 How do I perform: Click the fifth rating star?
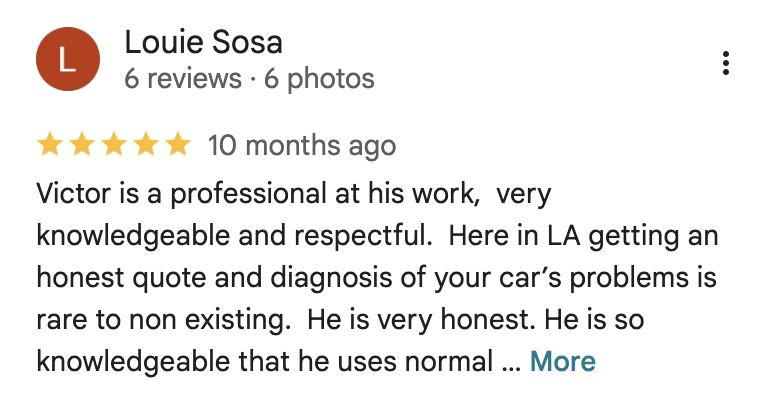(x=177, y=146)
